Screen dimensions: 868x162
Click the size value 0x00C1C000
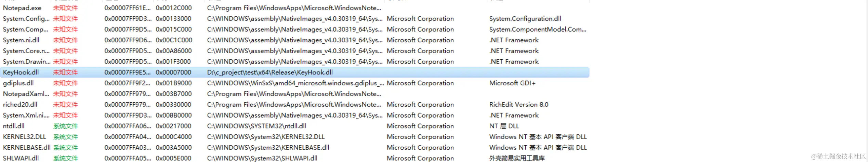(x=174, y=40)
